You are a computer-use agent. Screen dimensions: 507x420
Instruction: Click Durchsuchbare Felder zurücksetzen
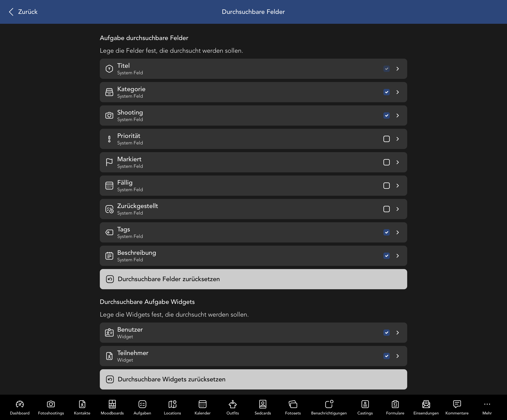(x=253, y=279)
